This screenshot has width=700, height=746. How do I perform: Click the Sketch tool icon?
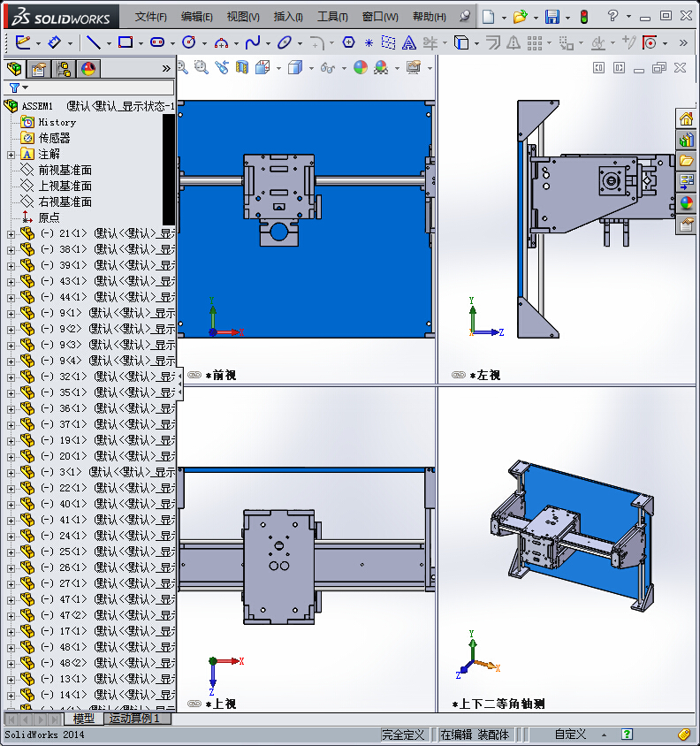click(23, 42)
